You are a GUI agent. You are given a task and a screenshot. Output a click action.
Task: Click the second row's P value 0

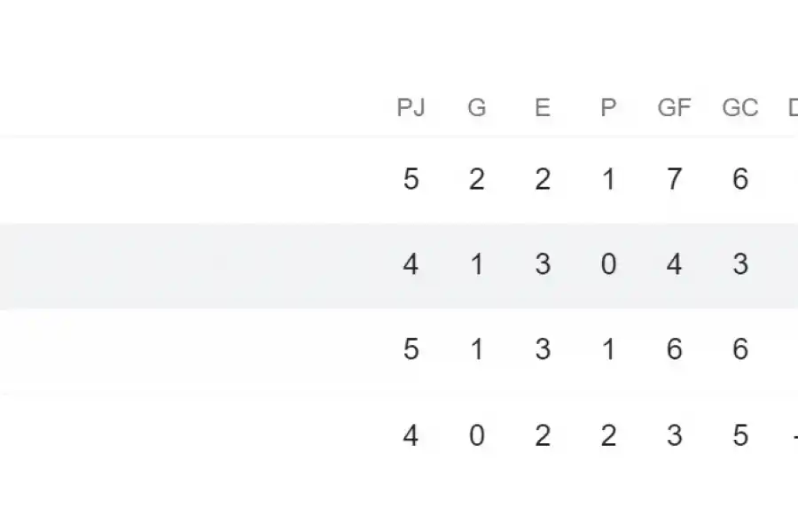pos(608,264)
